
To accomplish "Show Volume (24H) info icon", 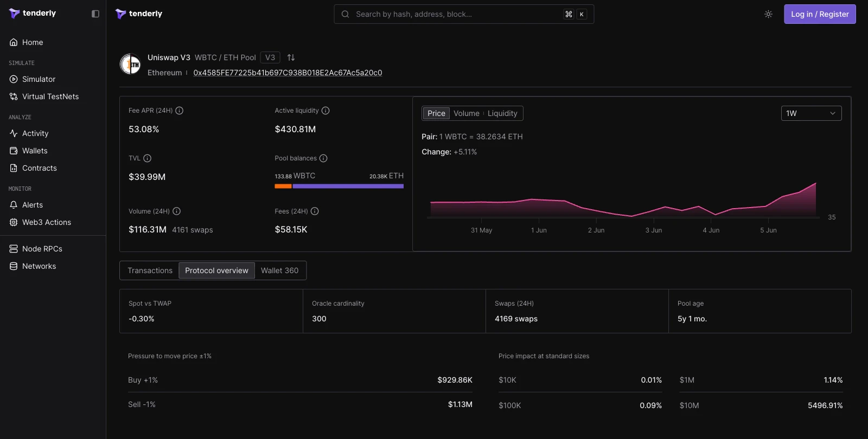I will coord(176,211).
